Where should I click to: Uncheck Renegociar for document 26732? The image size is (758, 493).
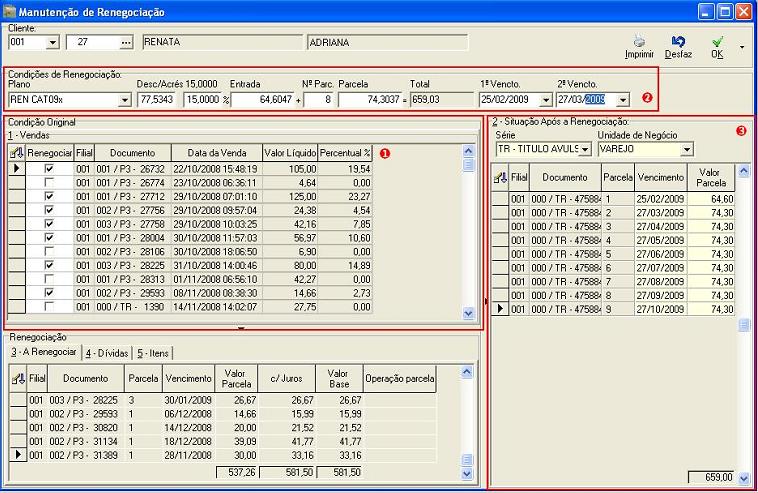click(x=49, y=169)
